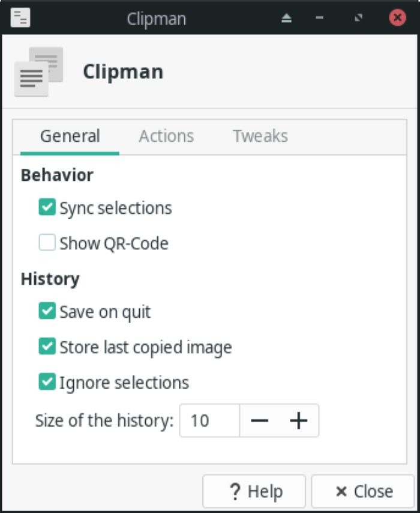Increase history size with the plus button
This screenshot has width=420, height=513.
pyautogui.click(x=298, y=420)
